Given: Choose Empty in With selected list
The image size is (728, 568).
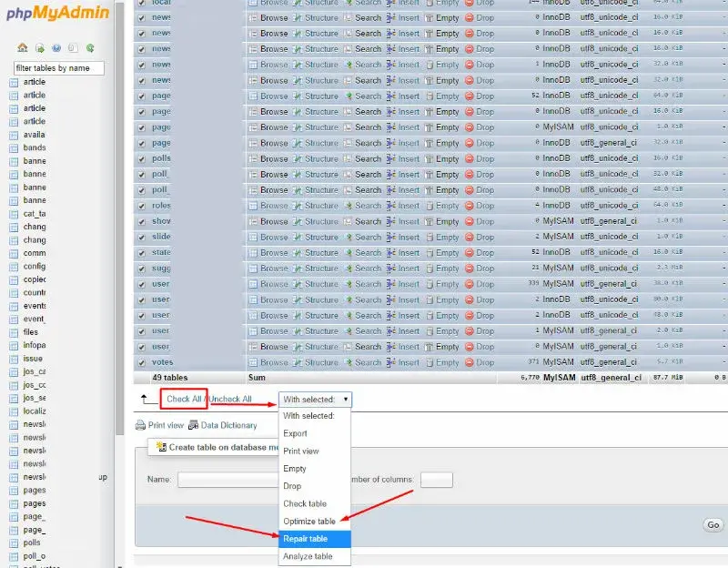Looking at the screenshot, I should click(314, 469).
